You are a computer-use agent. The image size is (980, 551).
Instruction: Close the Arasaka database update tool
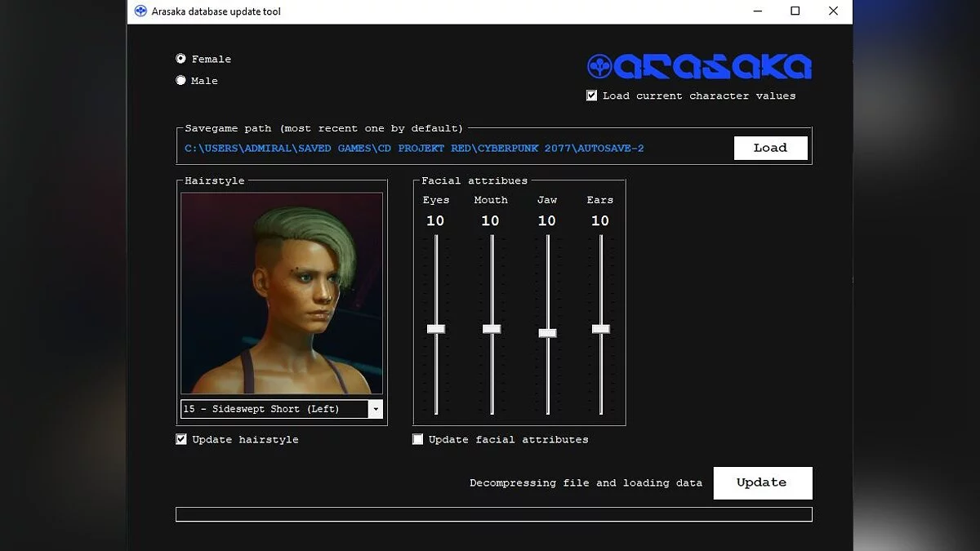pyautogui.click(x=833, y=11)
